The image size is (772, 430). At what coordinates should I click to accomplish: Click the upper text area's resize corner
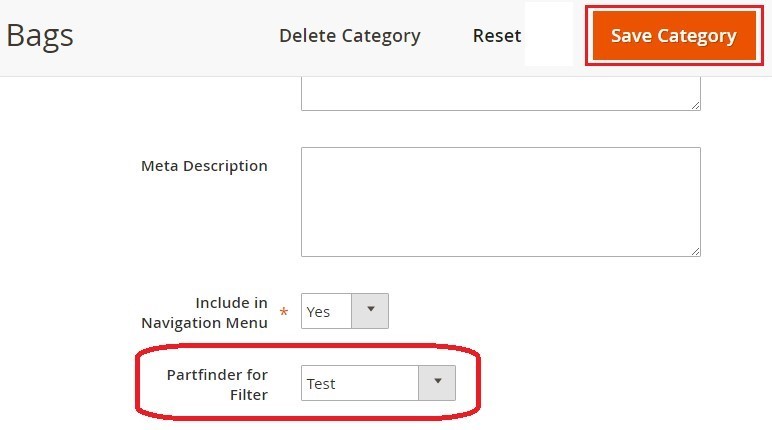click(694, 104)
